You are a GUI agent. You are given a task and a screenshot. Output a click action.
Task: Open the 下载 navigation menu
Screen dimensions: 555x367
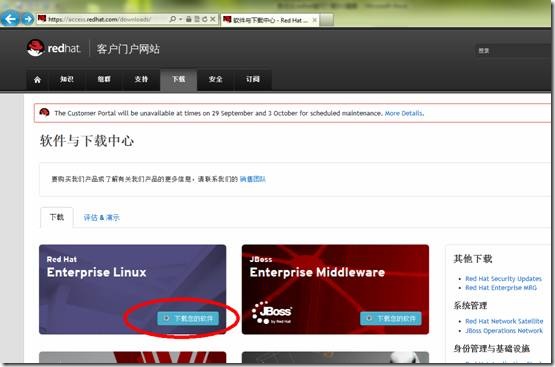click(x=178, y=80)
